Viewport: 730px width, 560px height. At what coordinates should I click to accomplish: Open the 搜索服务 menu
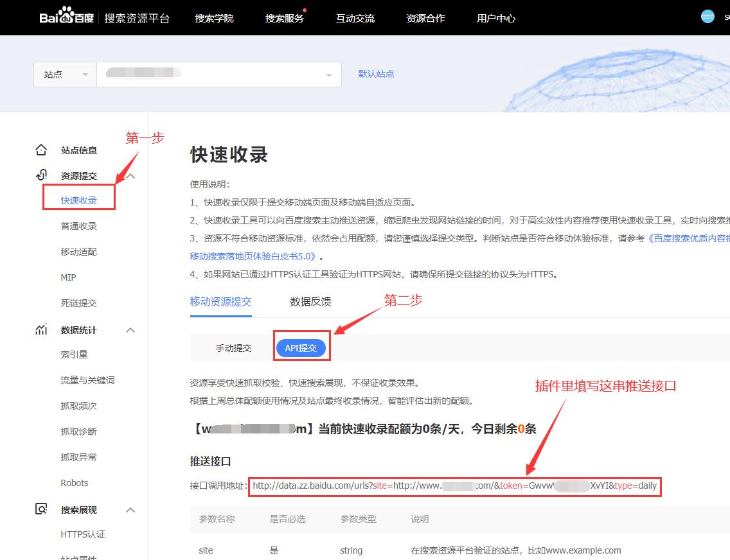coord(285,18)
